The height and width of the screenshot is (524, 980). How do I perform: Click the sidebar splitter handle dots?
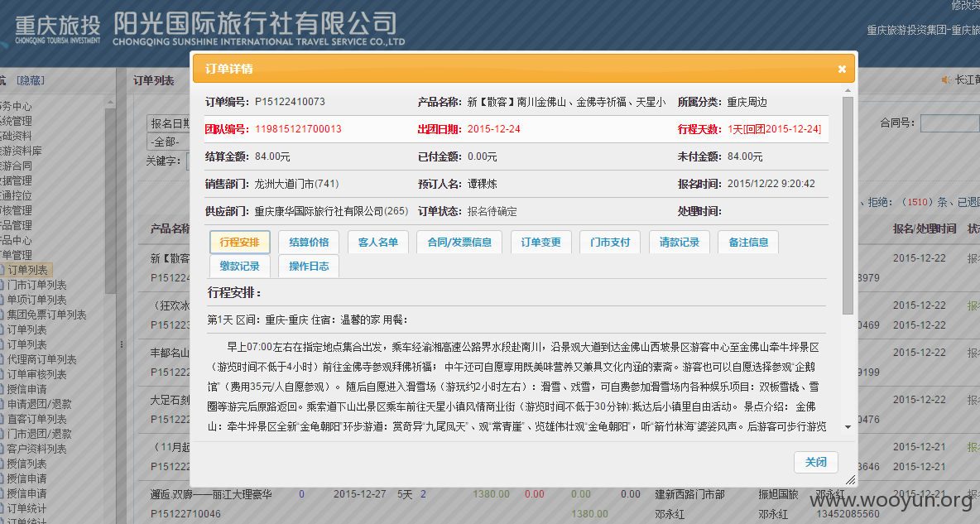click(121, 344)
